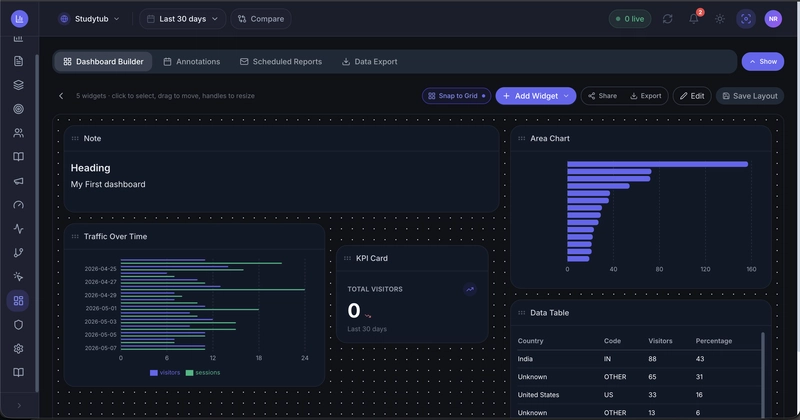Image resolution: width=800 pixels, height=420 pixels.
Task: Select the highlighted dashboard grid sidebar icon
Action: click(x=18, y=301)
